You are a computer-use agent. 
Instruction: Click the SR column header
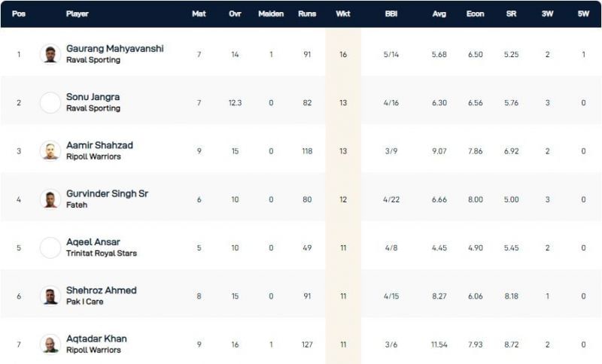[512, 14]
